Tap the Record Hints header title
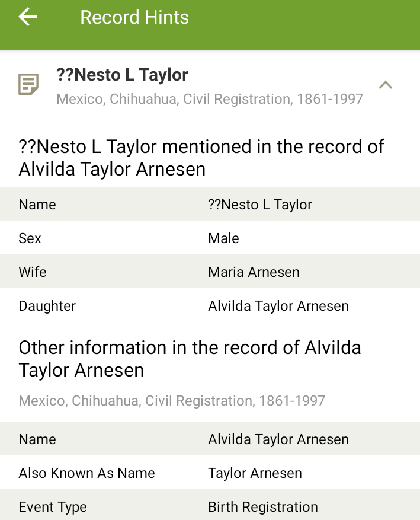 pyautogui.click(x=134, y=17)
